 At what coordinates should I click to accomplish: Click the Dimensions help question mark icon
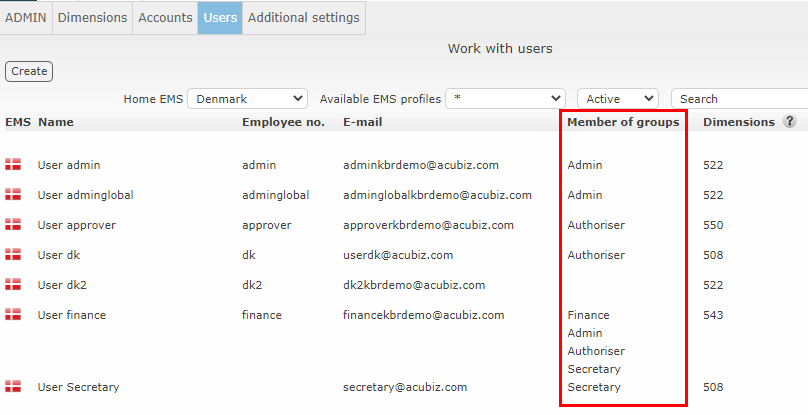click(789, 121)
